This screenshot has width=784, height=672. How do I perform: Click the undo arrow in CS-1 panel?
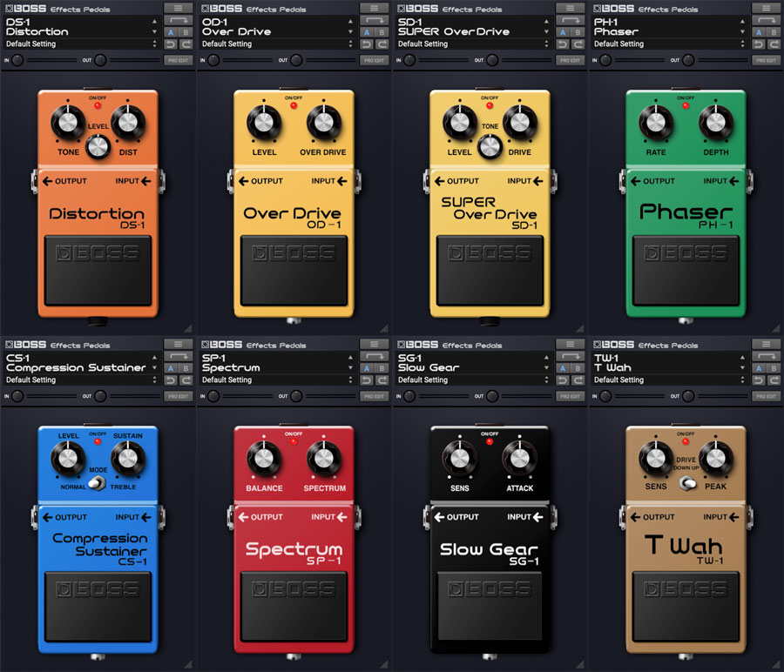pyautogui.click(x=171, y=380)
